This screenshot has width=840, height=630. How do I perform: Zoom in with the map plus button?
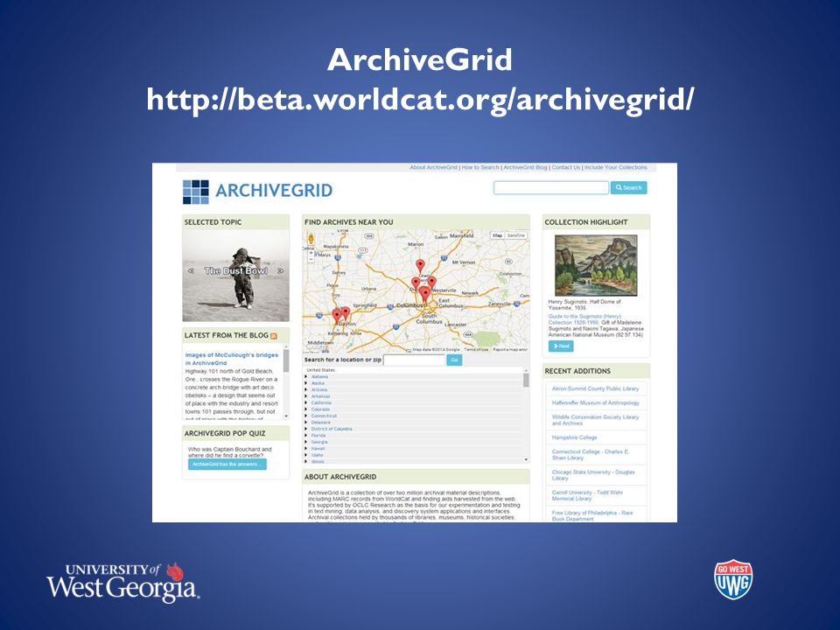[x=311, y=253]
